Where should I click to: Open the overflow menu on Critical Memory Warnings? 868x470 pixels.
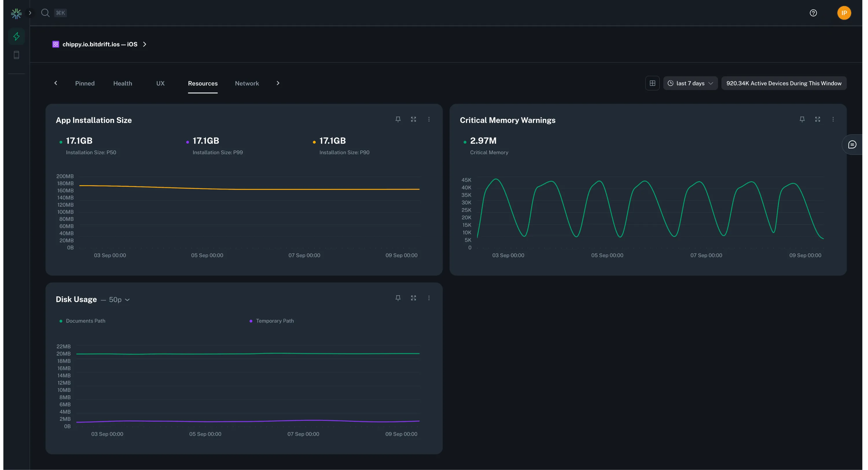tap(833, 119)
